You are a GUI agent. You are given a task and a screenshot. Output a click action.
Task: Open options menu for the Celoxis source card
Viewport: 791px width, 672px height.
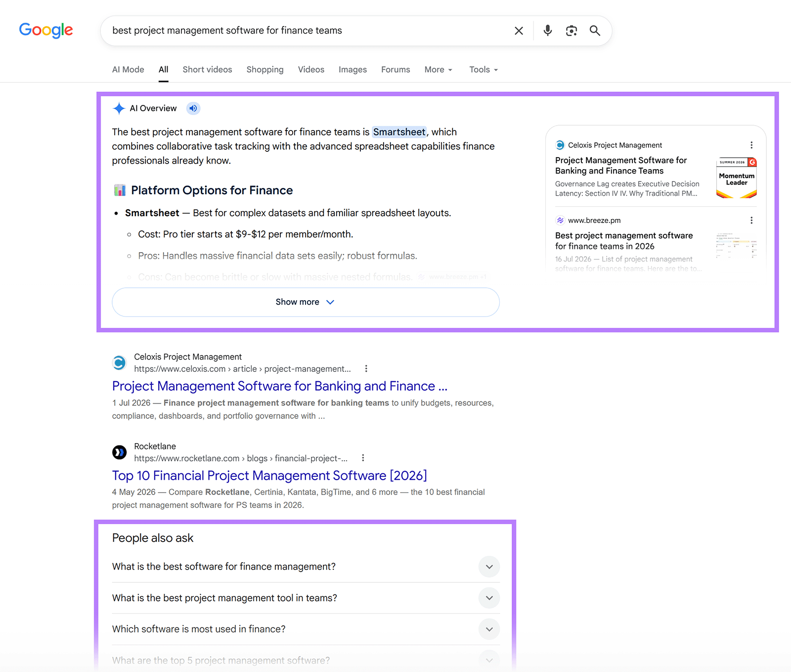click(751, 145)
